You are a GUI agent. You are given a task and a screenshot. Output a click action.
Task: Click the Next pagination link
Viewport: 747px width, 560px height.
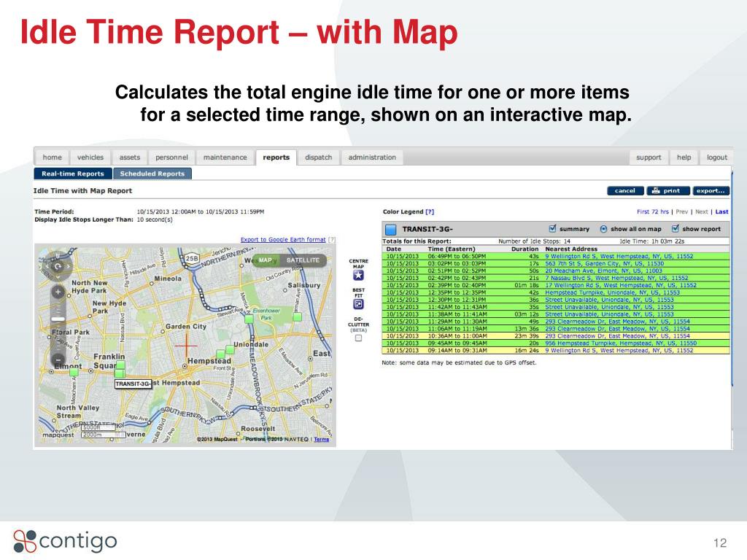[701, 212]
